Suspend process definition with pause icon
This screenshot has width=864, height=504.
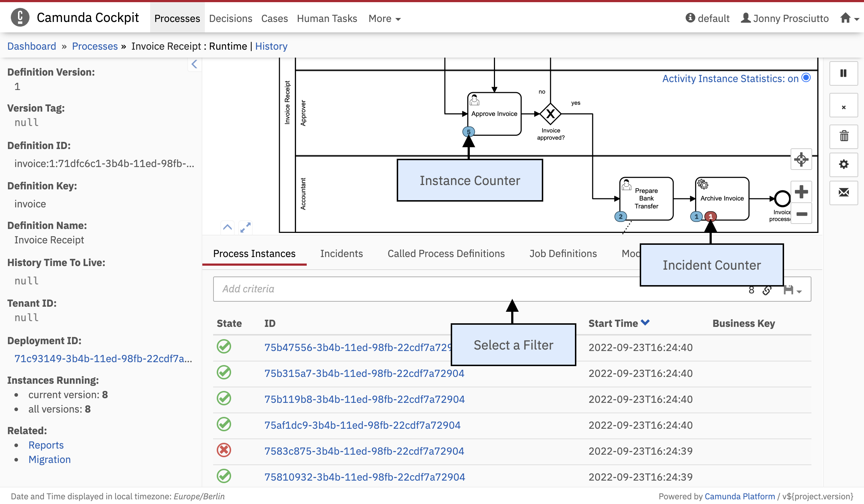843,73
